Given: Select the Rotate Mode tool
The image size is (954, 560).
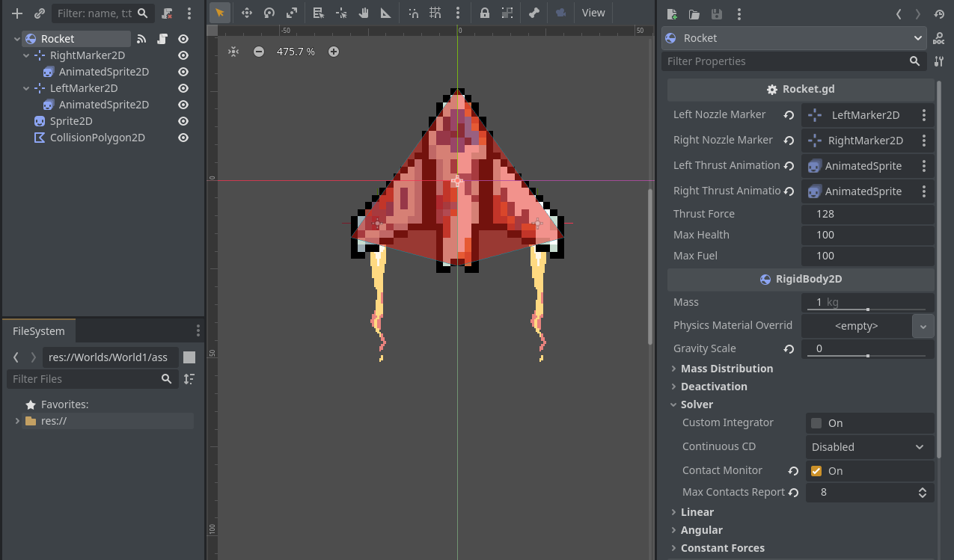Looking at the screenshot, I should (269, 13).
